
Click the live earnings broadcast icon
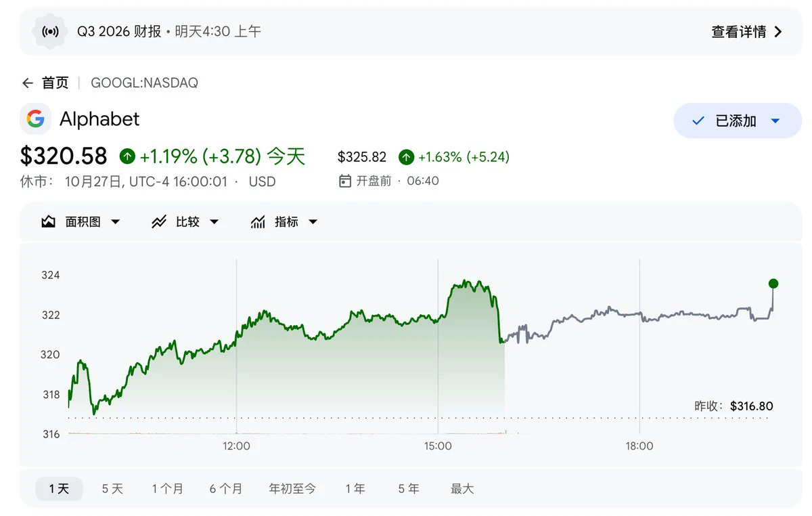[x=50, y=31]
